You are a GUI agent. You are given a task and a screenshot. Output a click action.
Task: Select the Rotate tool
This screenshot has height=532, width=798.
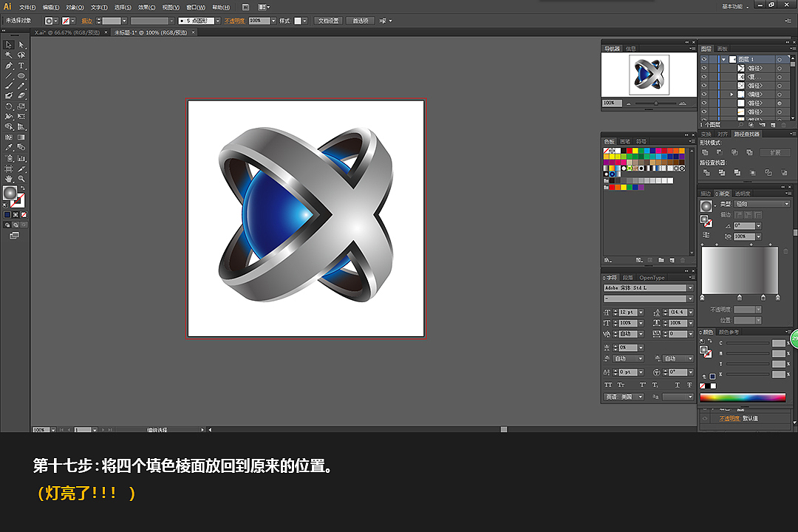[x=10, y=104]
